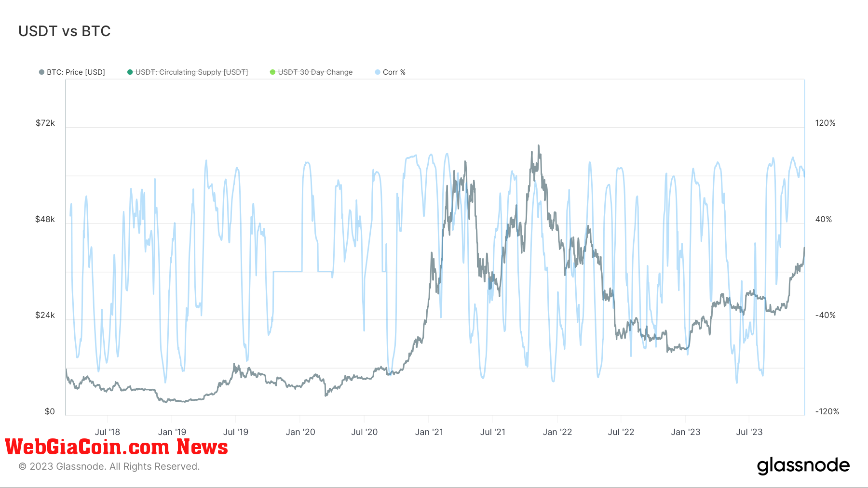Click the 40% right axis label
Screen dimensions: 868x488
[824, 219]
